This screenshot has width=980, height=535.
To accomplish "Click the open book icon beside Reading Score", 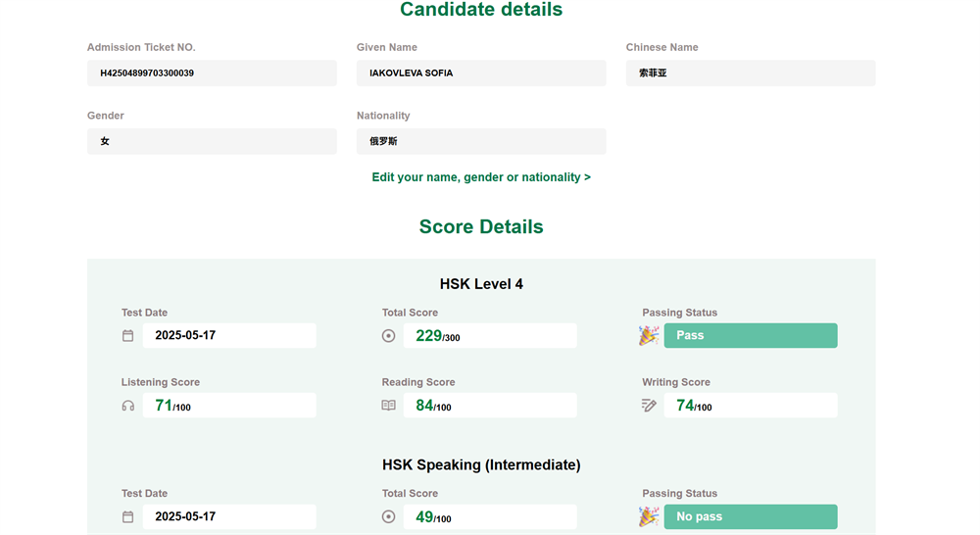I will 388,406.
